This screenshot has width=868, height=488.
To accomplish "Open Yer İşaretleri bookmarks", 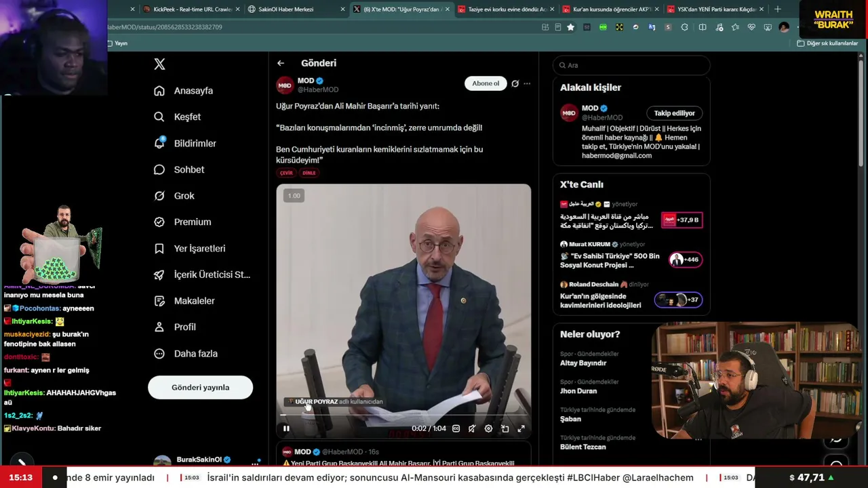I will pos(190,248).
